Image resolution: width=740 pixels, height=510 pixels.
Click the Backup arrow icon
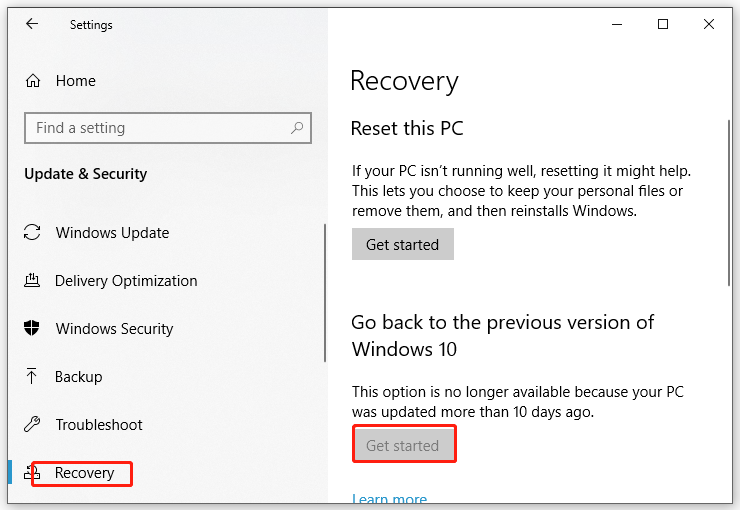[31, 376]
